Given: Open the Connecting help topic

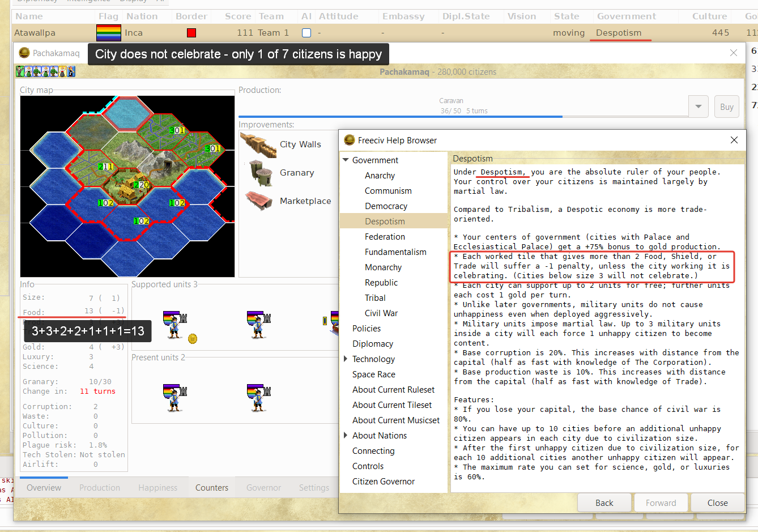Looking at the screenshot, I should pyautogui.click(x=373, y=451).
